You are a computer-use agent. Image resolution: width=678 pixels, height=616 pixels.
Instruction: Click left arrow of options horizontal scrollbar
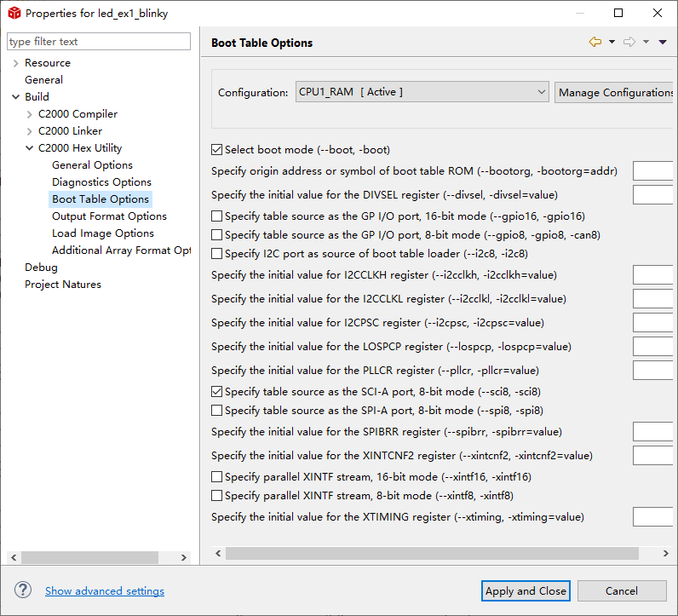tap(218, 553)
